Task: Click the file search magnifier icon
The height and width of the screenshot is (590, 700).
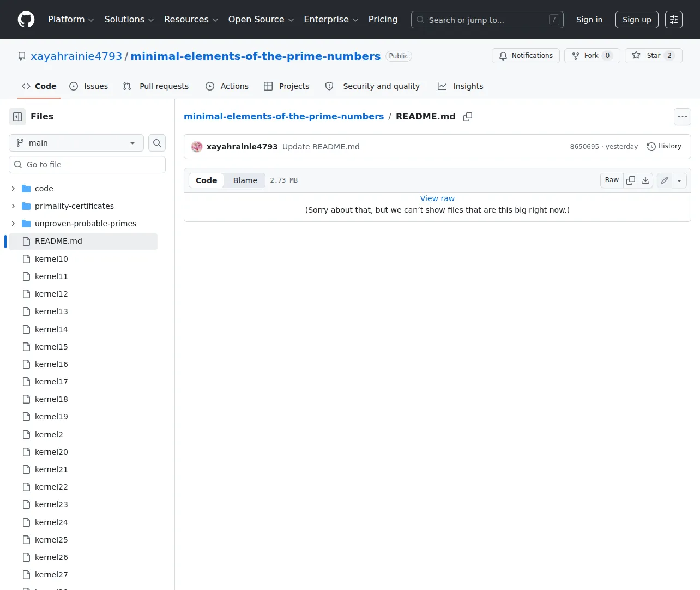Action: click(157, 143)
